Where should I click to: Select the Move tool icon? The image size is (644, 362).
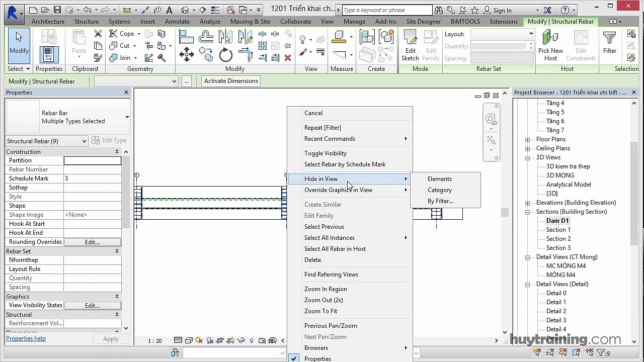[187, 54]
